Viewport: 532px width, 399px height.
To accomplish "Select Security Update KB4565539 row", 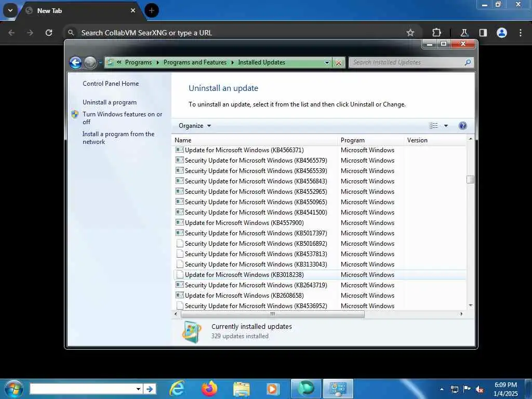I will (320, 170).
